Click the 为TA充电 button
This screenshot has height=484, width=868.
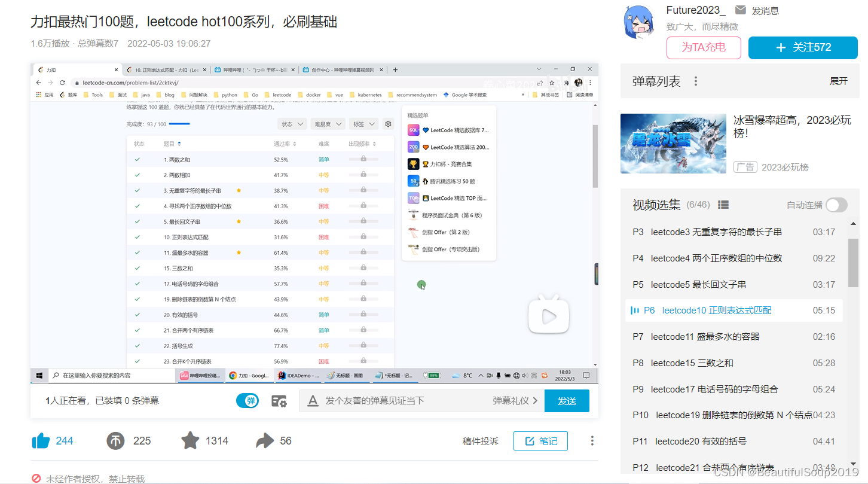pos(704,48)
